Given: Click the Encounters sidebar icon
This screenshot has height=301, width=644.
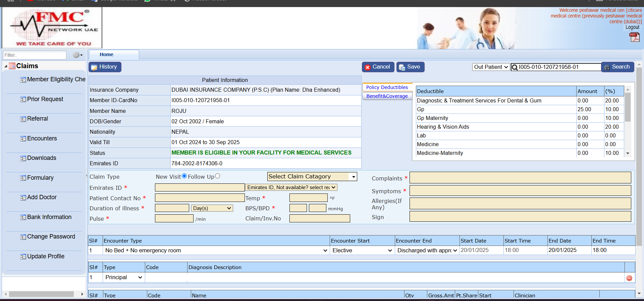Looking at the screenshot, I should click(23, 139).
